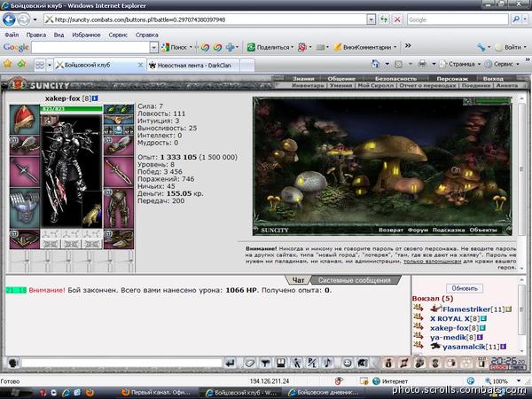Viewport: 532px width, 399px height.
Task: Click the walking figure icon in chat bar
Action: [x=297, y=363]
